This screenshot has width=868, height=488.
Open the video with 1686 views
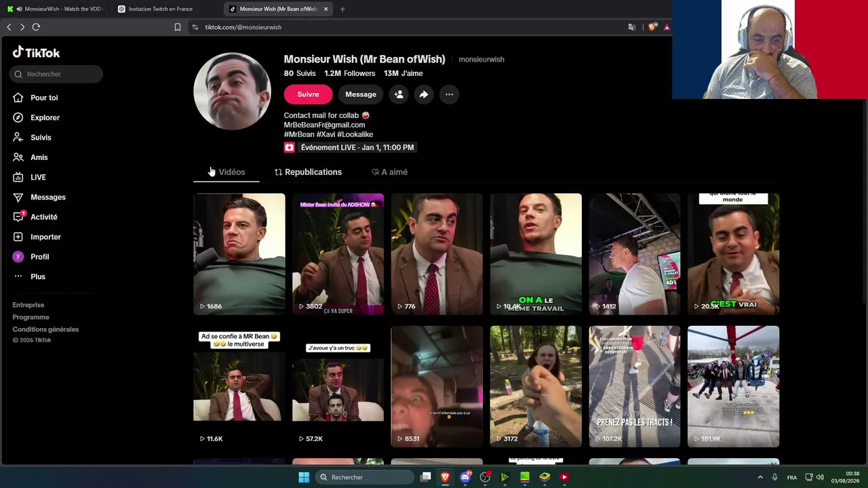point(239,254)
